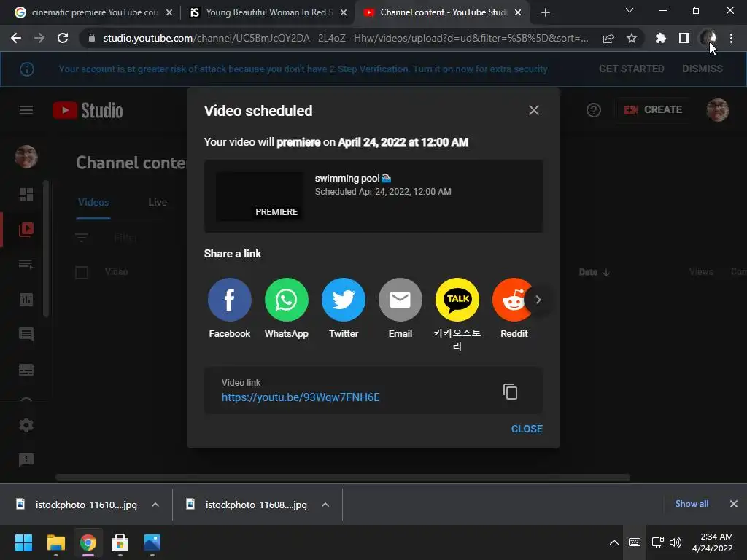This screenshot has height=560, width=747.
Task: Go to the YouTube Studio home logo
Action: [x=88, y=111]
